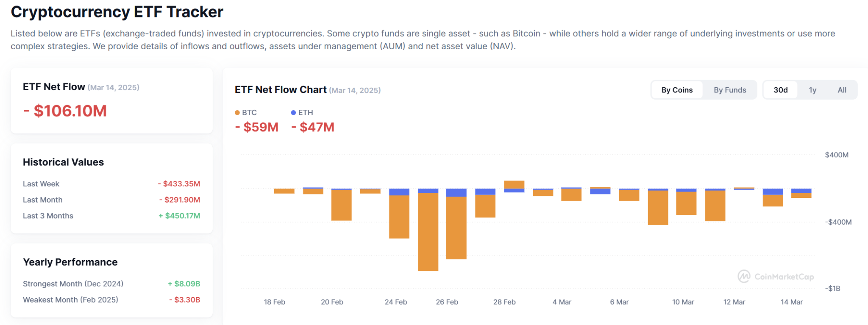Click the Weakest Month Feb 2025 row
868x325 pixels.
pyautogui.click(x=111, y=300)
